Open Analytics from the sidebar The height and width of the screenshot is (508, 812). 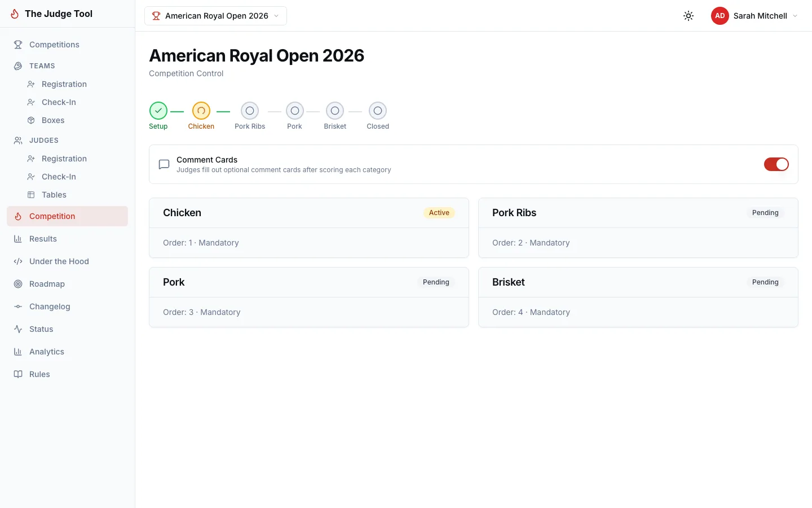(x=46, y=352)
